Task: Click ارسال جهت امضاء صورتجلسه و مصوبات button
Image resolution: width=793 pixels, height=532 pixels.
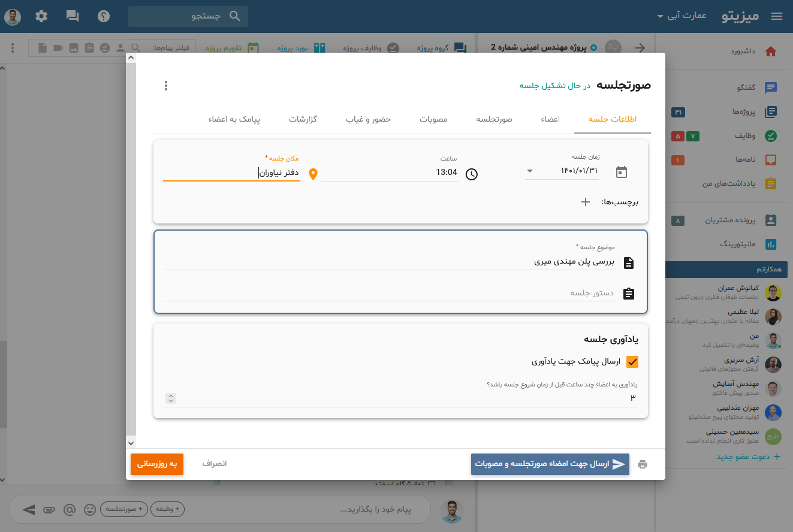Action: tap(550, 464)
